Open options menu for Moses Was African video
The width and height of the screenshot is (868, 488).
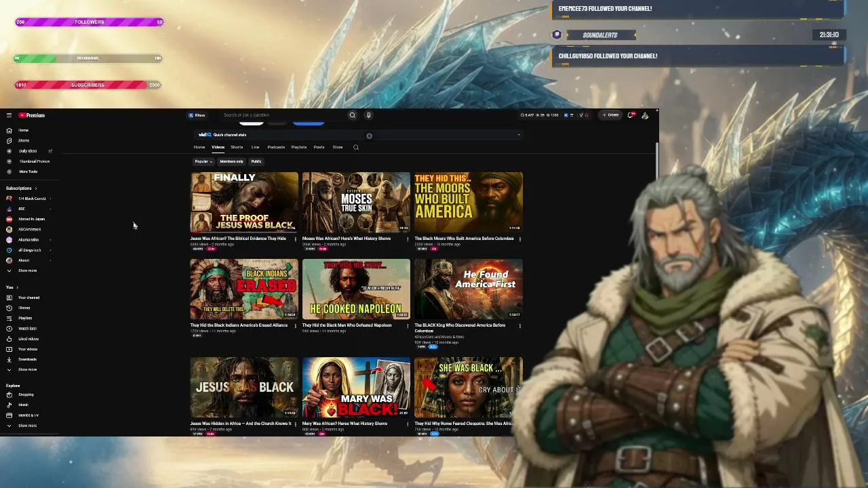[x=408, y=239]
